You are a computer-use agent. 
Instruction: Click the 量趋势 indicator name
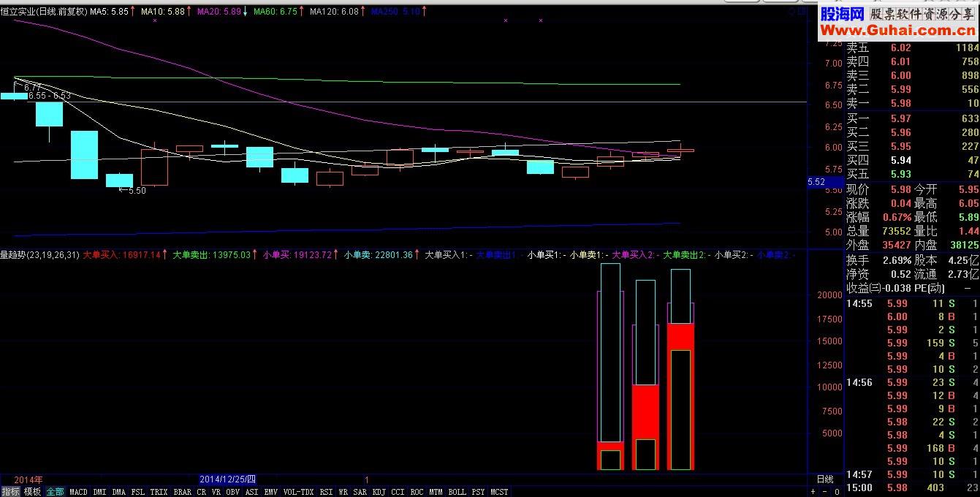tap(13, 255)
